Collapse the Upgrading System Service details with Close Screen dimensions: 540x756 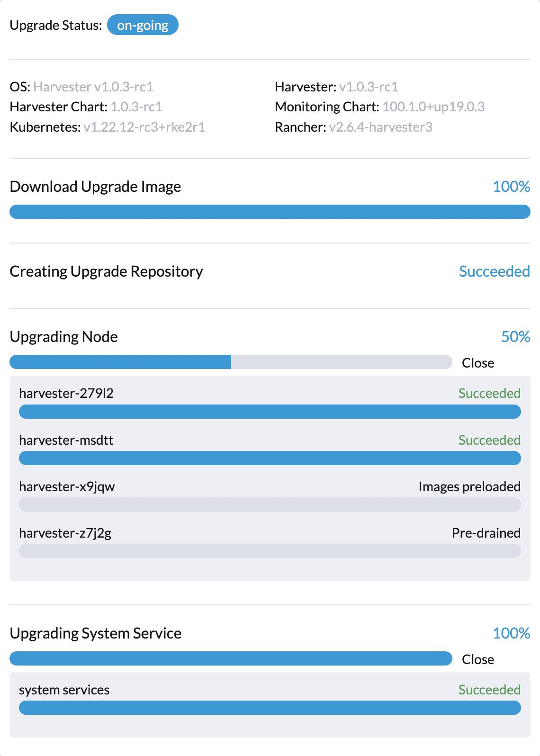click(478, 659)
